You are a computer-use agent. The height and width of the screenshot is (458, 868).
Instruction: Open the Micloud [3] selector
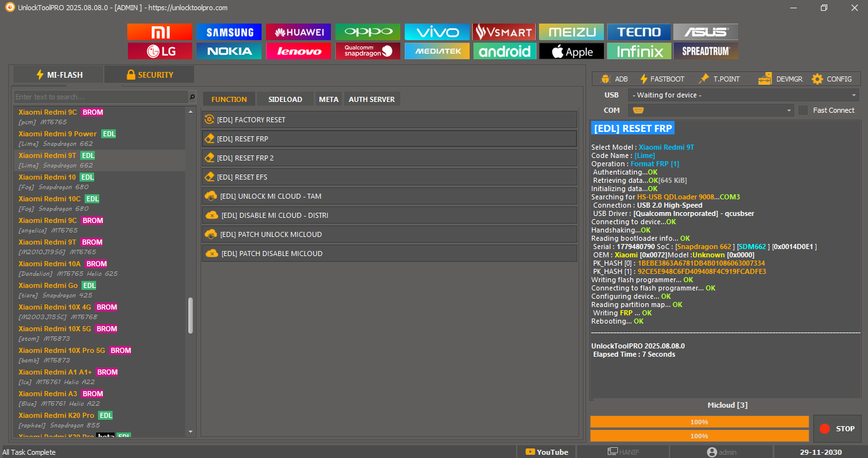click(x=727, y=404)
